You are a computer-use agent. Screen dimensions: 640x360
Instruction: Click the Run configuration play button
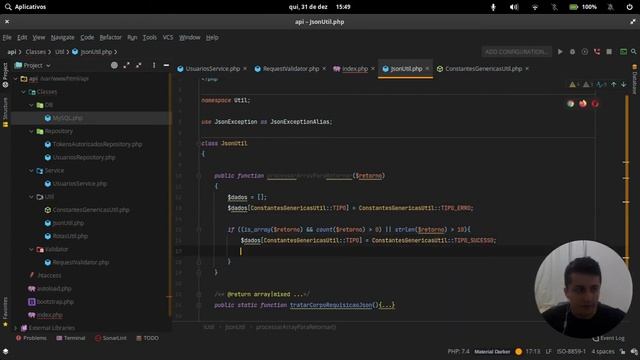[560, 52]
